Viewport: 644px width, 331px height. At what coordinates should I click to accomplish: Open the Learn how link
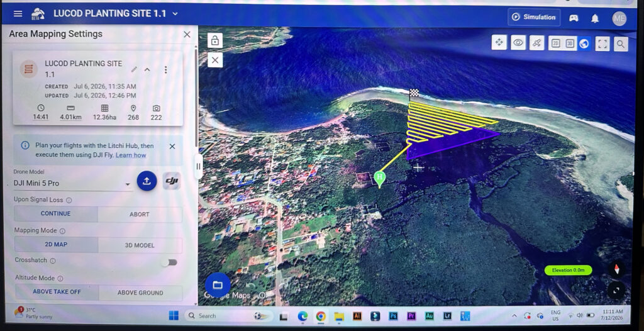point(131,155)
